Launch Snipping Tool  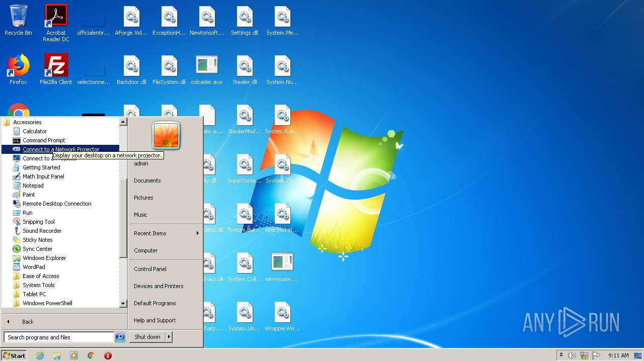pos(60,222)
